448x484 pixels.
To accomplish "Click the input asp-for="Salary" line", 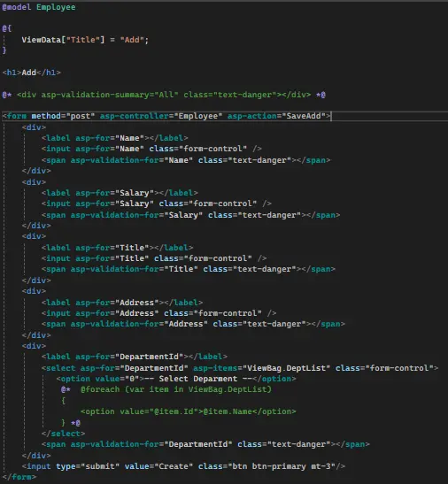I will pos(157,204).
